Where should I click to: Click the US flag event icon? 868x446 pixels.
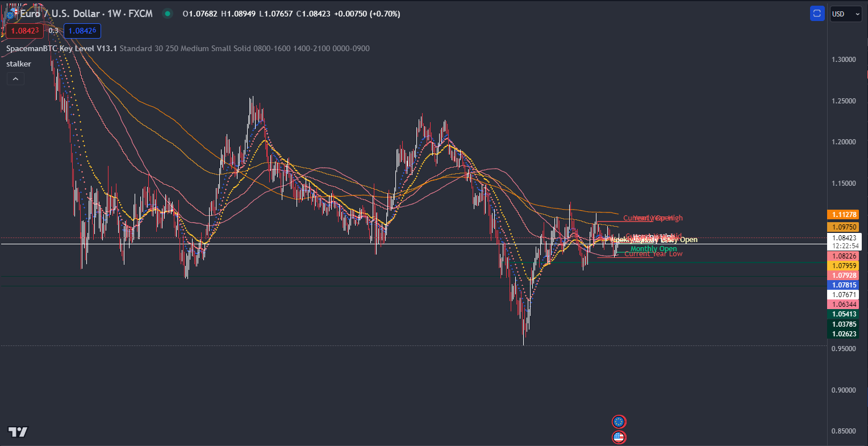(619, 437)
